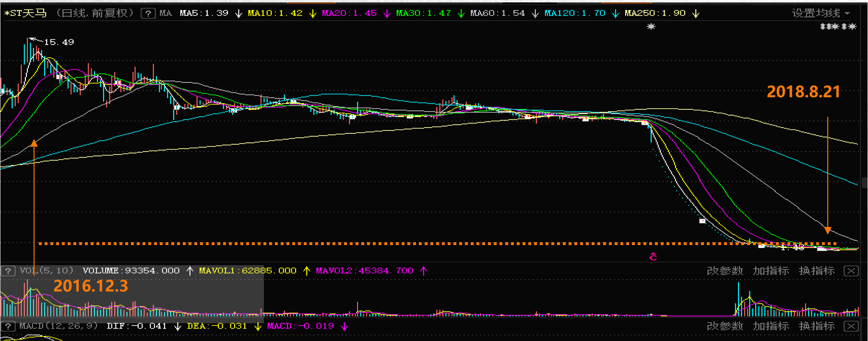The height and width of the screenshot is (341, 868).
Task: Click the 15.49 peak price label
Action: click(x=59, y=42)
